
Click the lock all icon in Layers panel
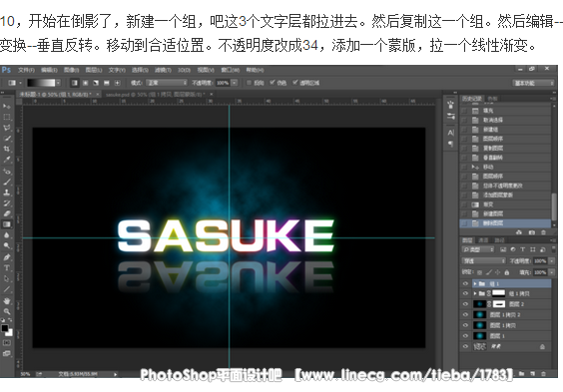click(507, 272)
